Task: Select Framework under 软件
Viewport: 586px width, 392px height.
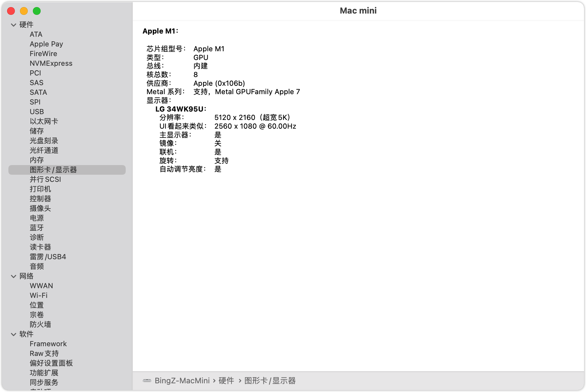Action: pyautogui.click(x=48, y=344)
